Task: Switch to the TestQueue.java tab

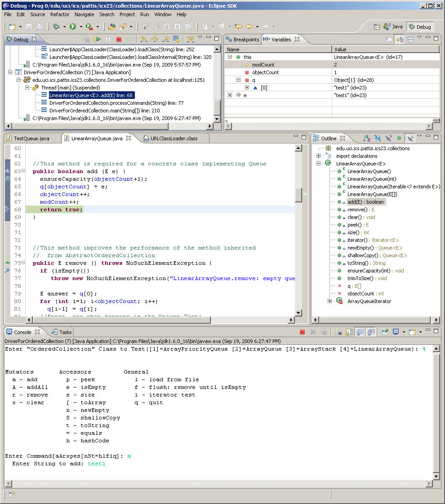Action: (31, 138)
